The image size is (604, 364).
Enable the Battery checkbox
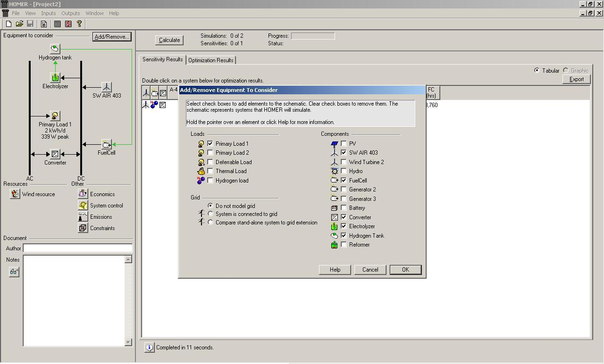344,208
